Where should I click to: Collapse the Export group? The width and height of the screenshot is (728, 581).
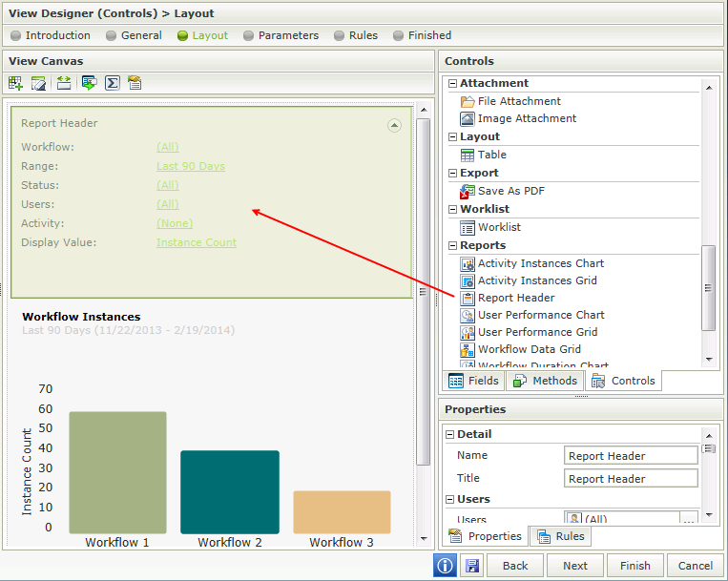[x=452, y=174]
